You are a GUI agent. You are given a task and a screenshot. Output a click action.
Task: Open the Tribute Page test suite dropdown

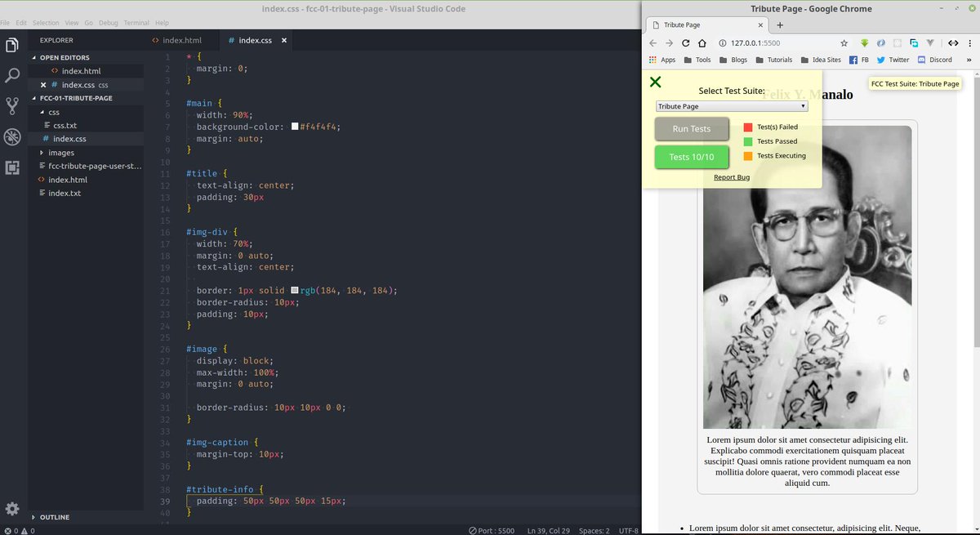click(x=732, y=106)
